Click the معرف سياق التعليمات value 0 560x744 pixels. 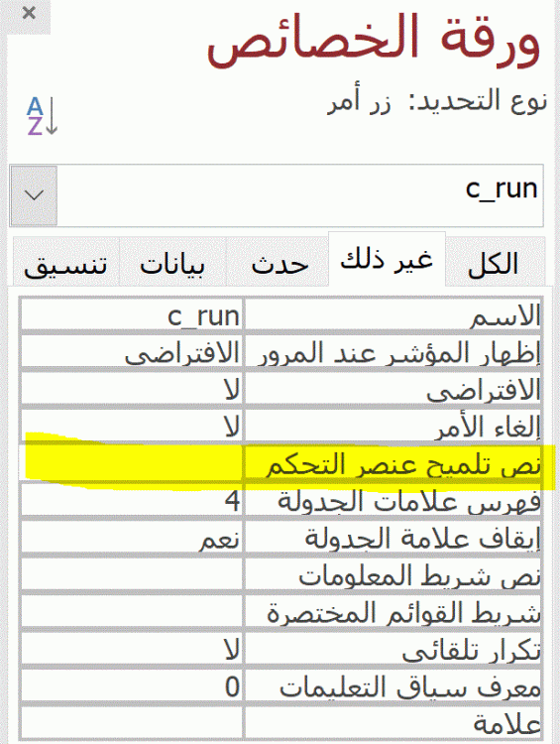coord(132,685)
